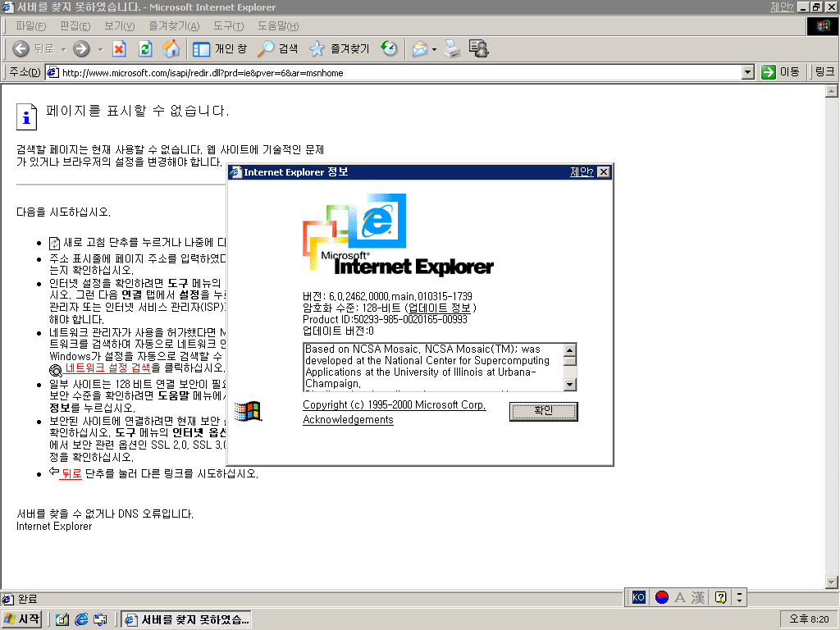Click the Back arrow toolbar icon
The height and width of the screenshot is (630, 840).
[x=21, y=48]
